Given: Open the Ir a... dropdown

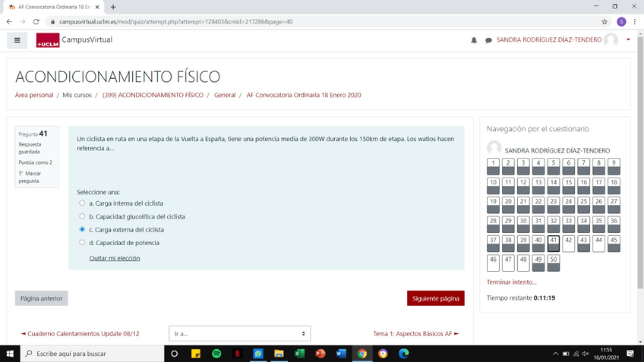Looking at the screenshot, I should 240,334.
